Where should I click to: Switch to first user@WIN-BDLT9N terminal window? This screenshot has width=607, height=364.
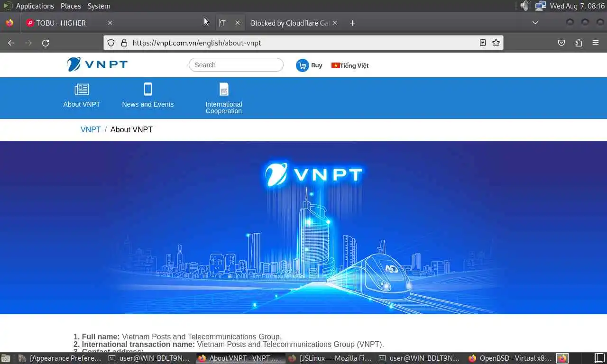150,358
